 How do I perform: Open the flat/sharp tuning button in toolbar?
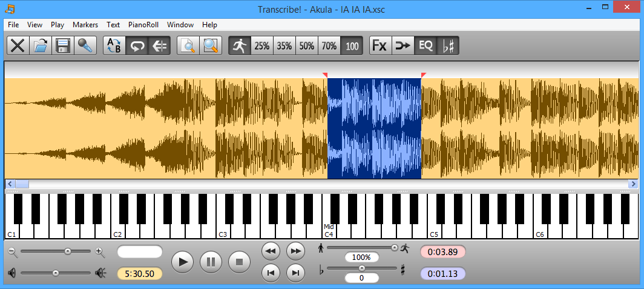448,46
